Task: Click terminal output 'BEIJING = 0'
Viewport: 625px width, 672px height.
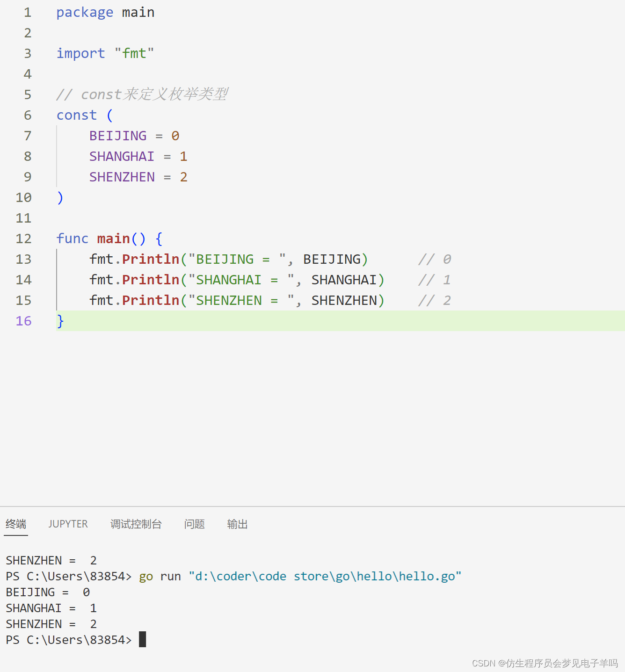Action: click(48, 592)
